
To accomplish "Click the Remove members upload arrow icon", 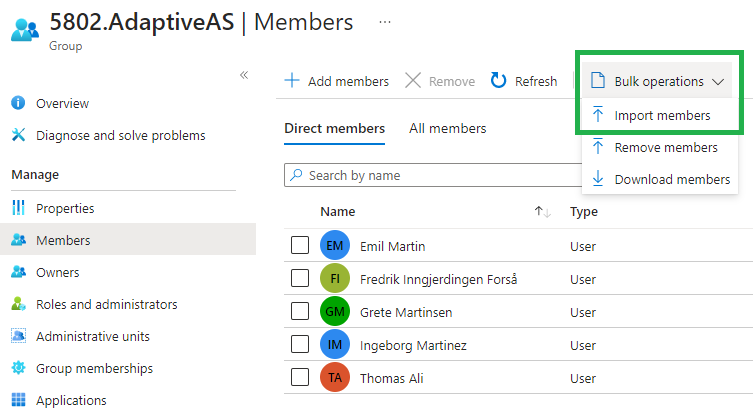I will (x=598, y=146).
